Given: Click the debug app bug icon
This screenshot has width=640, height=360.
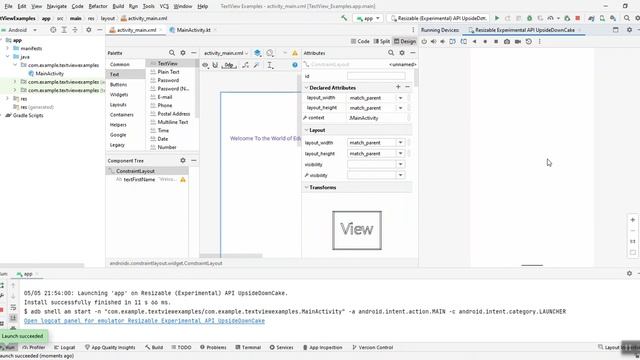Looking at the screenshot, I should click(x=529, y=18).
